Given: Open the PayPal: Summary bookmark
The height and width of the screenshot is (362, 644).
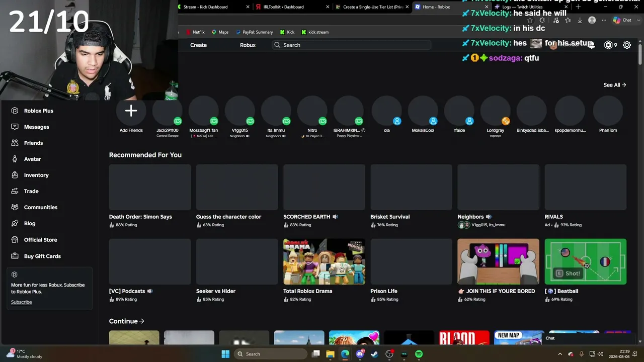Looking at the screenshot, I should (254, 32).
